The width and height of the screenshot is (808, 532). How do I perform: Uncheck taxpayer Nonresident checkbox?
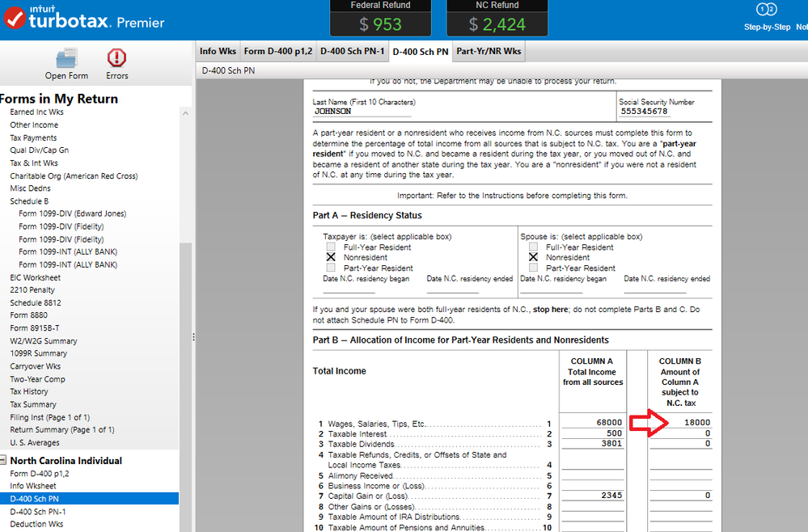[330, 257]
